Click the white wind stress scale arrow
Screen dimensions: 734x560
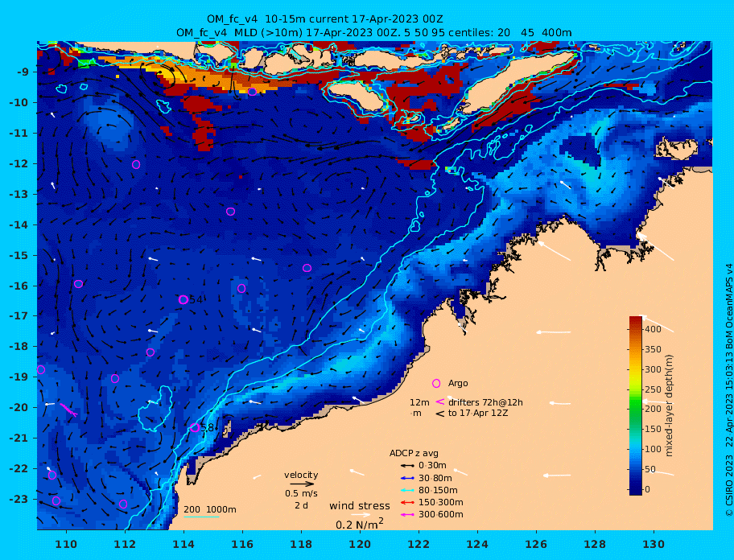click(361, 515)
